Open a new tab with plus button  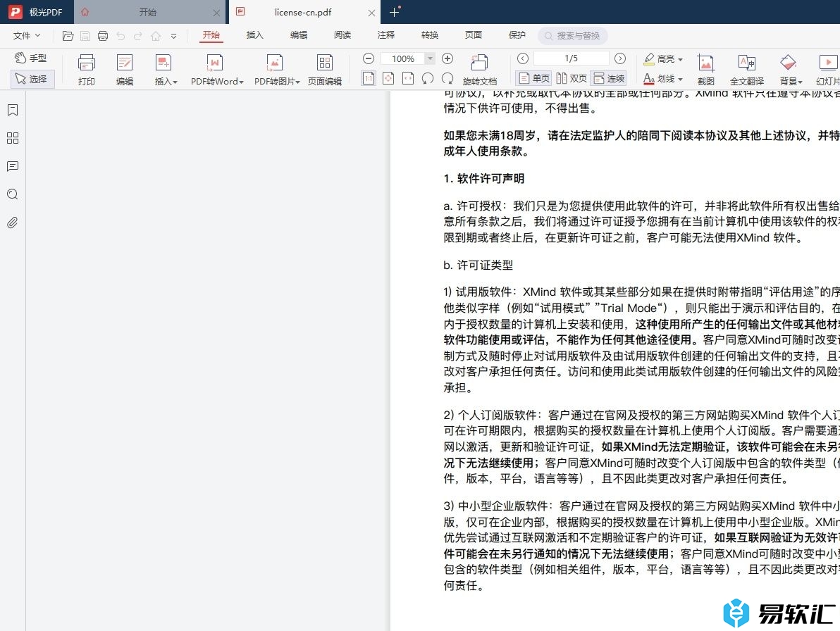[395, 12]
